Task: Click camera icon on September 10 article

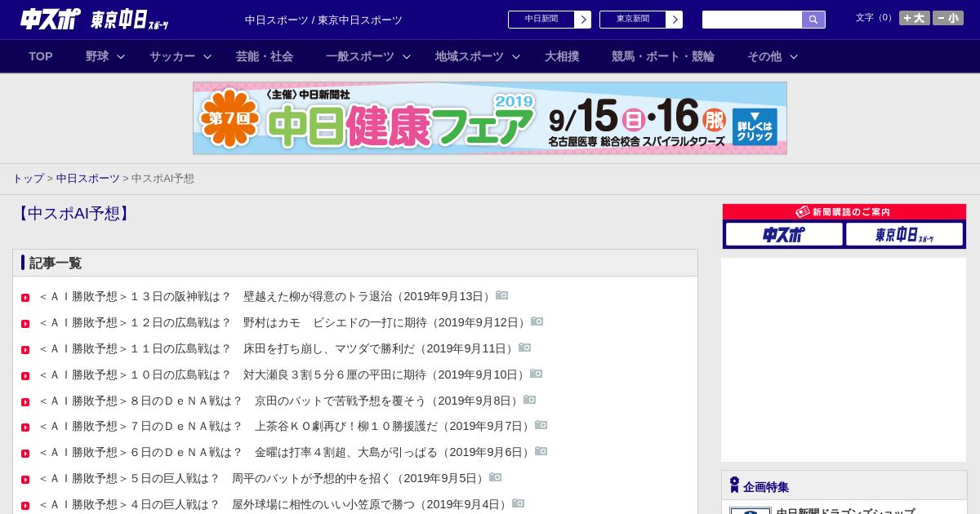Action: pyautogui.click(x=537, y=374)
